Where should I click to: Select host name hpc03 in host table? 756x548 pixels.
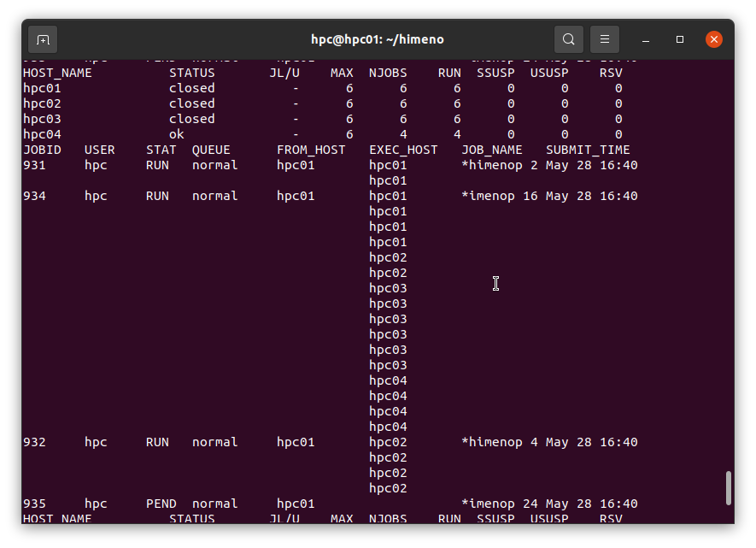pyautogui.click(x=42, y=119)
